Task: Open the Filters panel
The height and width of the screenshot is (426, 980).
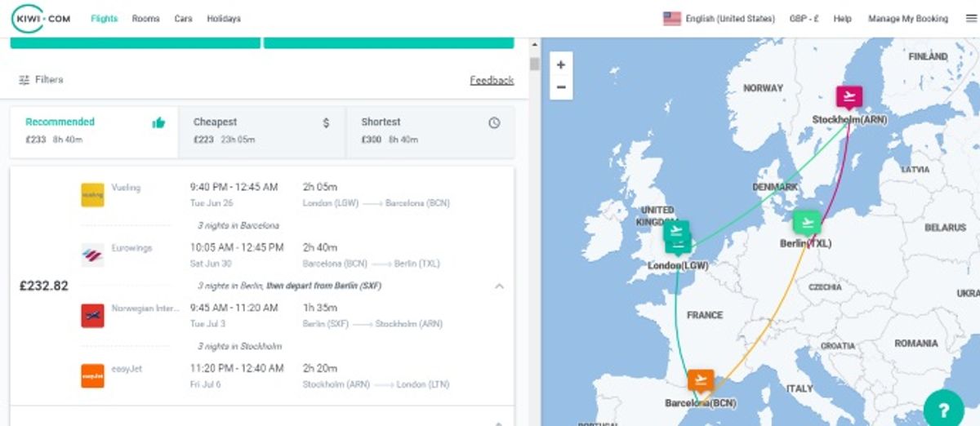Action: (41, 80)
